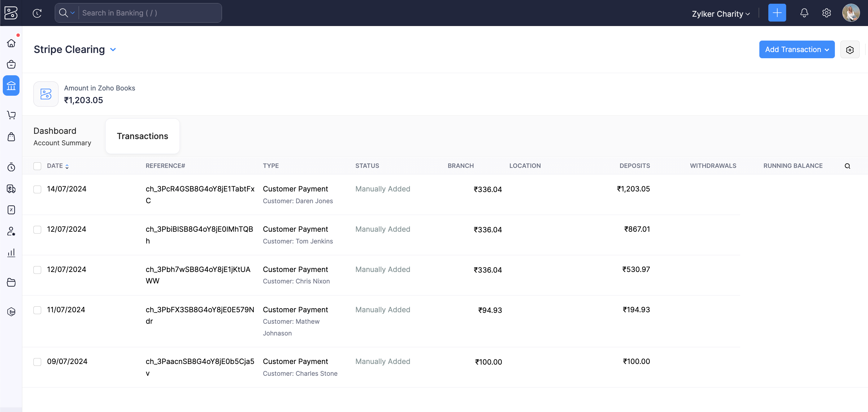This screenshot has width=868, height=412.
Task: Open the Time Tracking stopwatch icon
Action: 11,168
